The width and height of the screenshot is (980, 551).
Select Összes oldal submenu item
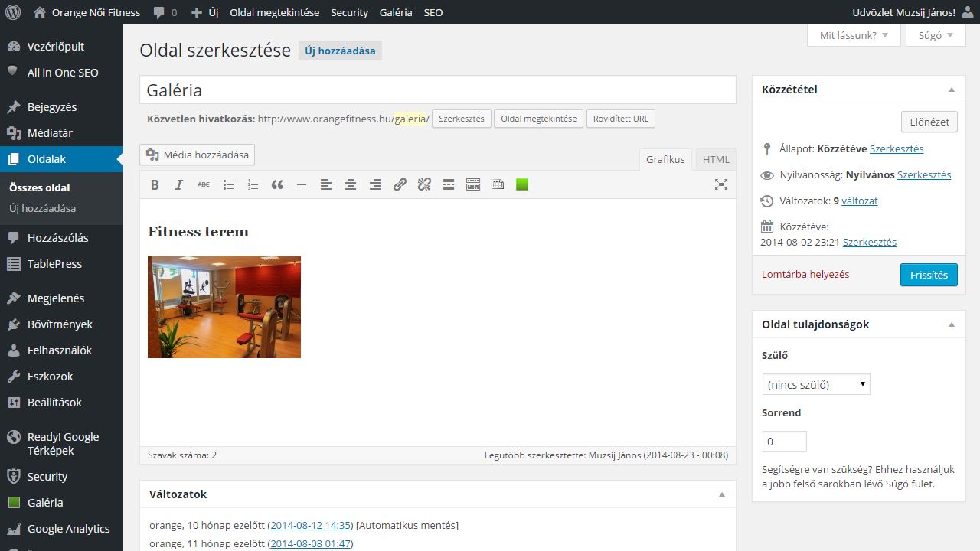pos(40,187)
